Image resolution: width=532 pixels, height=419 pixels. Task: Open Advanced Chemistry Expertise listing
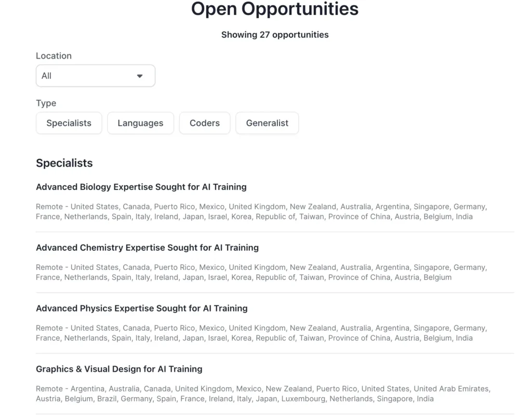click(x=147, y=248)
